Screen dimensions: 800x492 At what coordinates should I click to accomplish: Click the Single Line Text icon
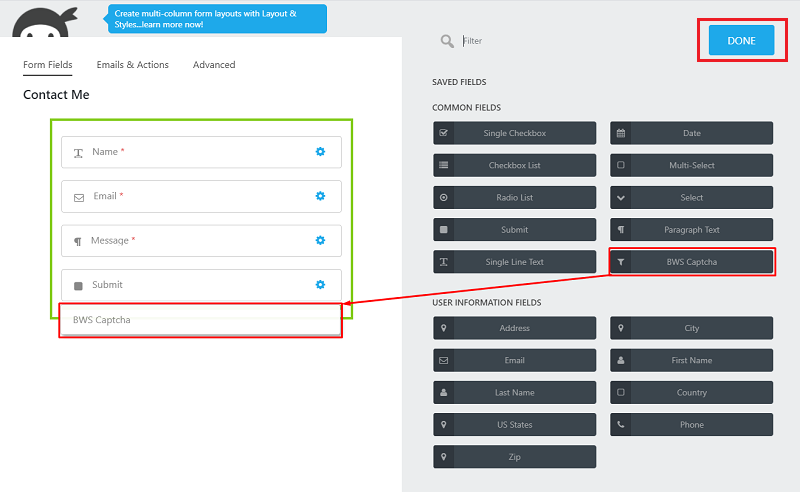pos(444,262)
